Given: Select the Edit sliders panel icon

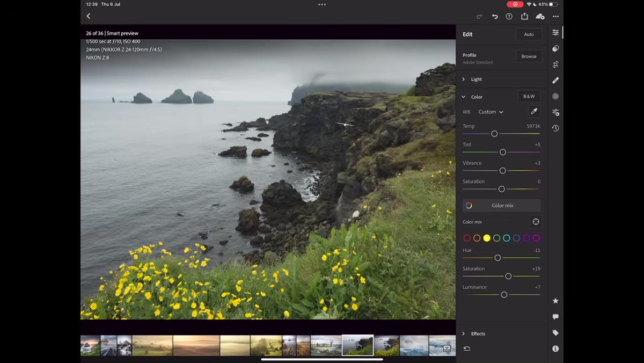Looking at the screenshot, I should 555,33.
